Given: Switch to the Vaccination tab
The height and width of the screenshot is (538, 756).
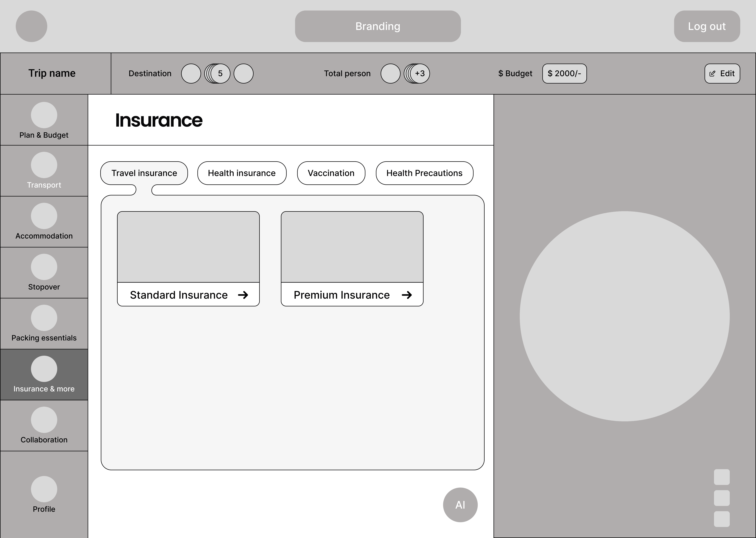Looking at the screenshot, I should pos(331,173).
